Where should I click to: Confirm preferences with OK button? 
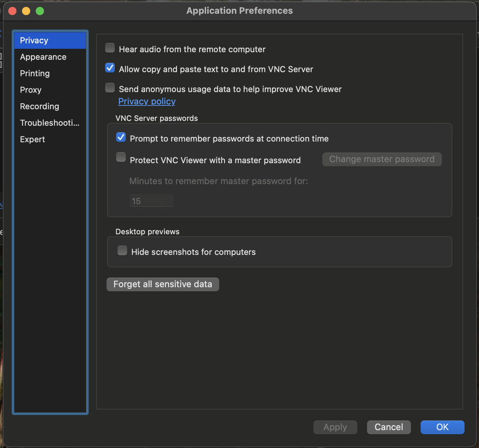click(442, 427)
